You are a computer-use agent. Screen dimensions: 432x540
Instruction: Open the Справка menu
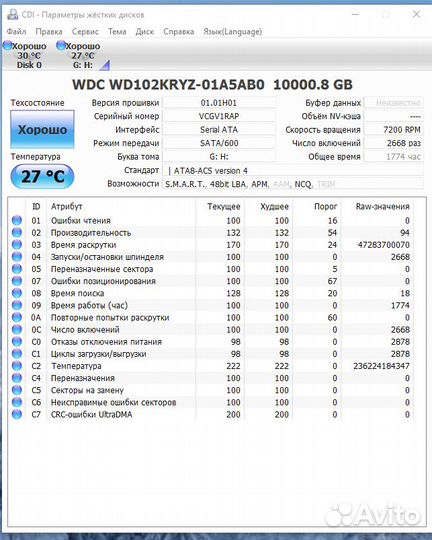pyautogui.click(x=178, y=32)
